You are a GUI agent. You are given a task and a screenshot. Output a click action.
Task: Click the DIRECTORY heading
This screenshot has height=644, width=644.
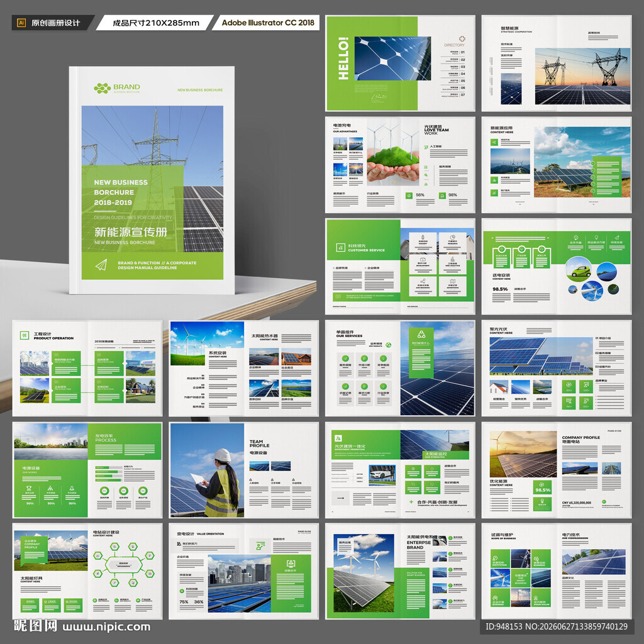coord(454,45)
